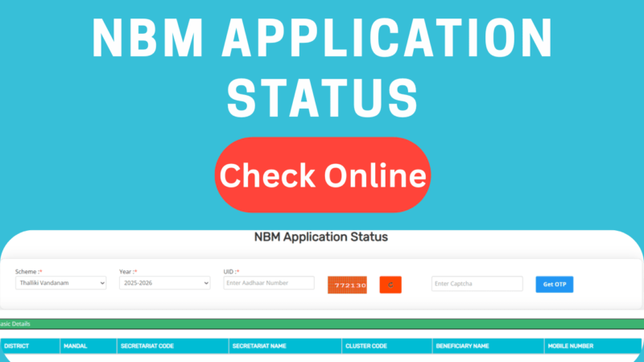
Task: Click the Year field label
Action: 128,272
